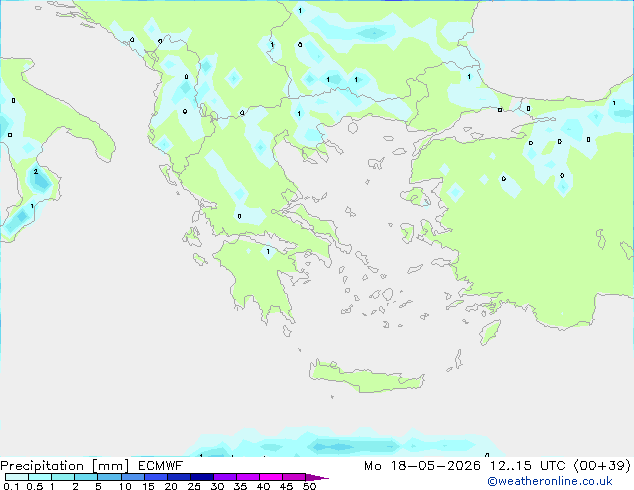Pick the 25–30 mm dark blue swatch

(x=202, y=477)
